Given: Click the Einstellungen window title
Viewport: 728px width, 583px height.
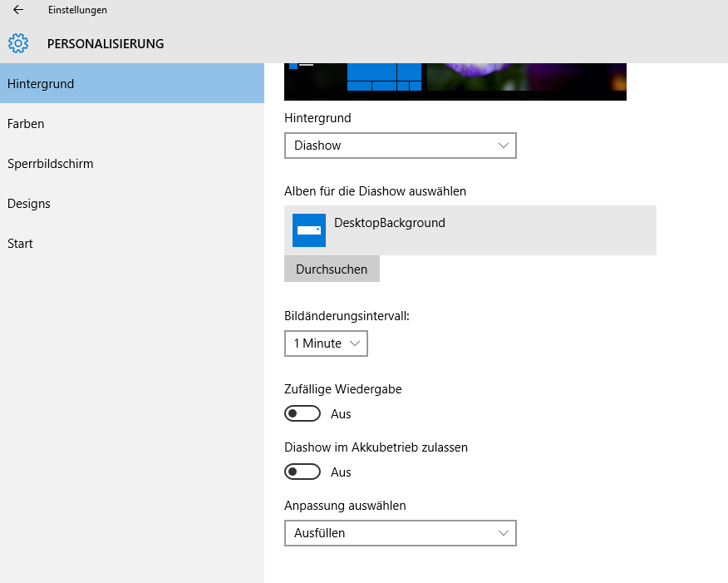Looking at the screenshot, I should (77, 10).
